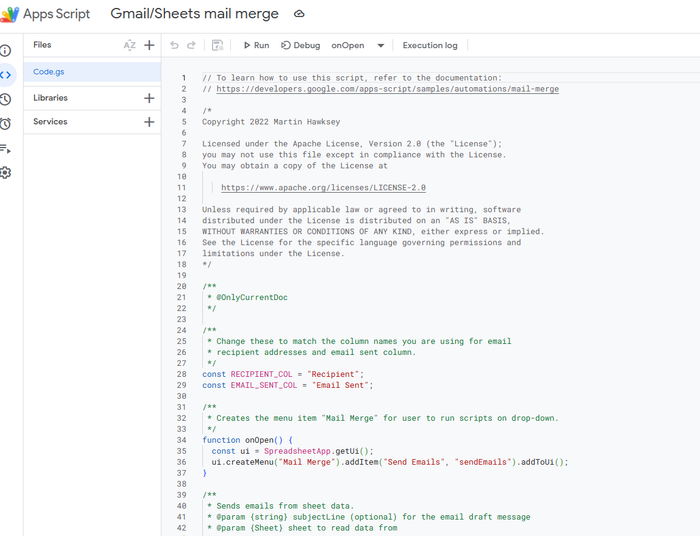Click the "@param {Sheet} sheet" comment line

click(x=302, y=528)
